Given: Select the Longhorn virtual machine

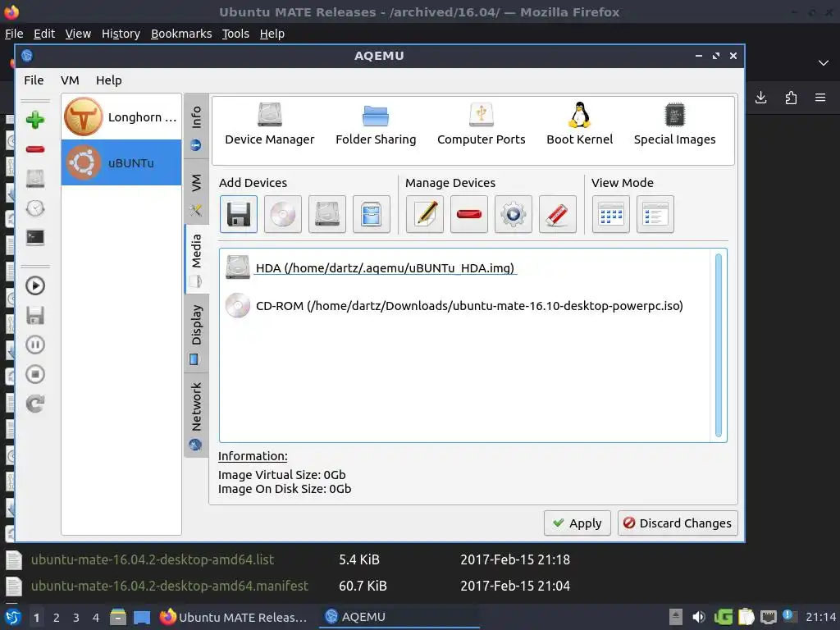Looking at the screenshot, I should pos(121,116).
